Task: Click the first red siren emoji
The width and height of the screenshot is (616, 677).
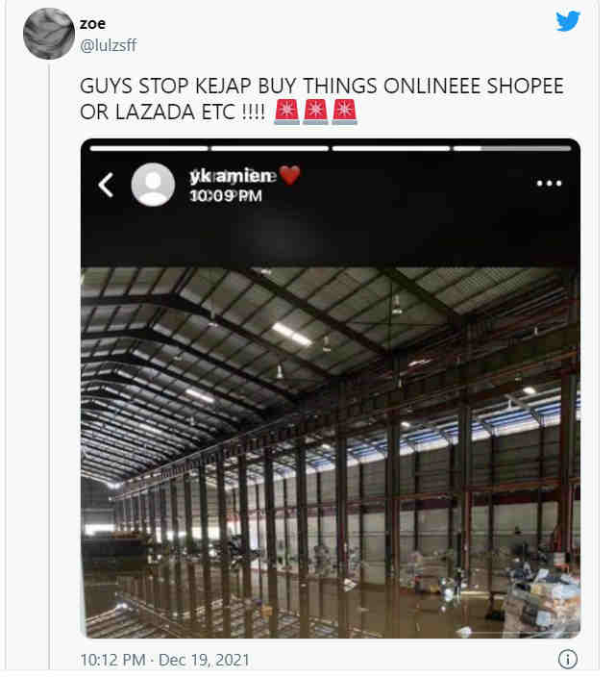Action: pyautogui.click(x=287, y=112)
